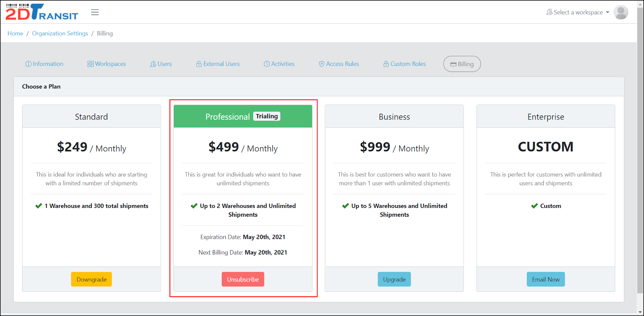Open the user avatar profile icon

tap(621, 12)
